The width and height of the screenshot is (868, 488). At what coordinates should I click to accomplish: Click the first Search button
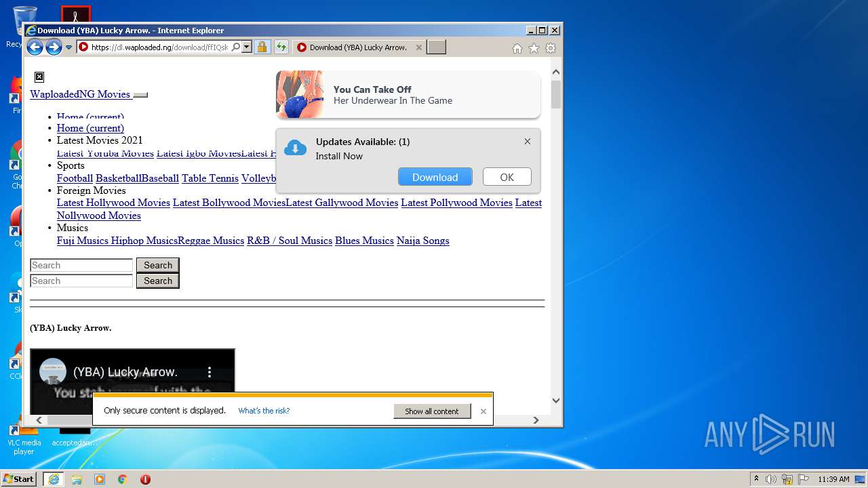coord(158,265)
